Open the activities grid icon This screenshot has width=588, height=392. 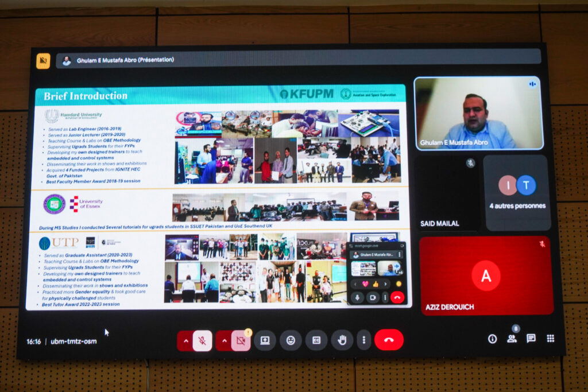pyautogui.click(x=551, y=339)
